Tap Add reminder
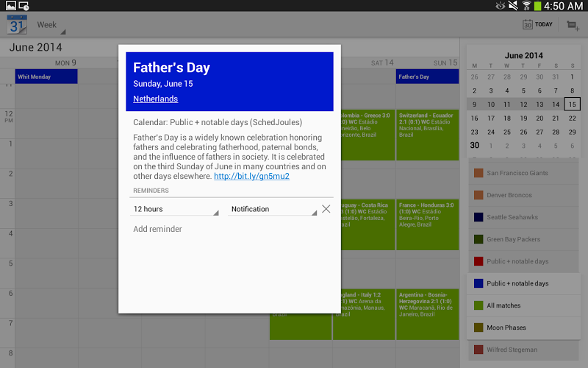This screenshot has height=368, width=588. 157,229
